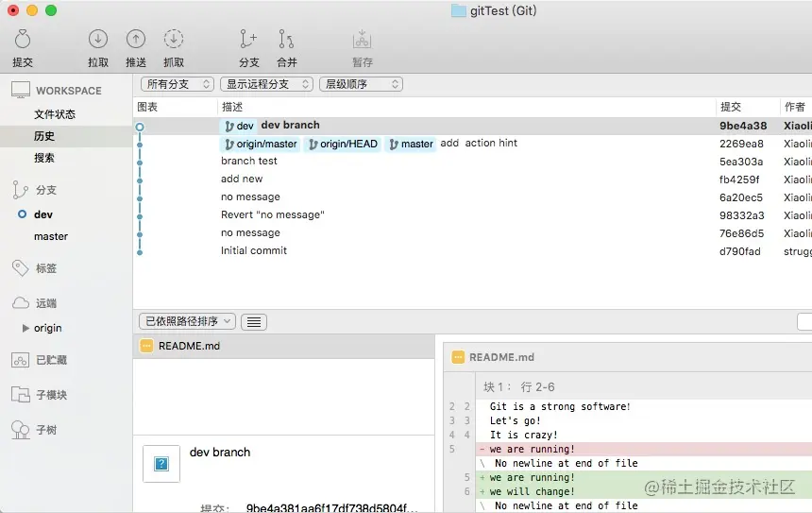The height and width of the screenshot is (513, 812).
Task: Click the 提交 (Commit) toolbar icon
Action: (23, 40)
